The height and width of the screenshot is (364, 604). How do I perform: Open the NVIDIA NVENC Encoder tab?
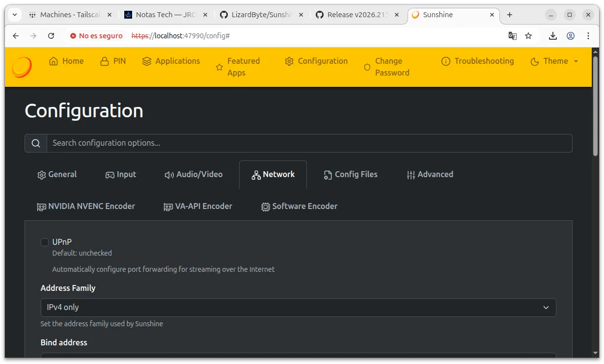(86, 207)
